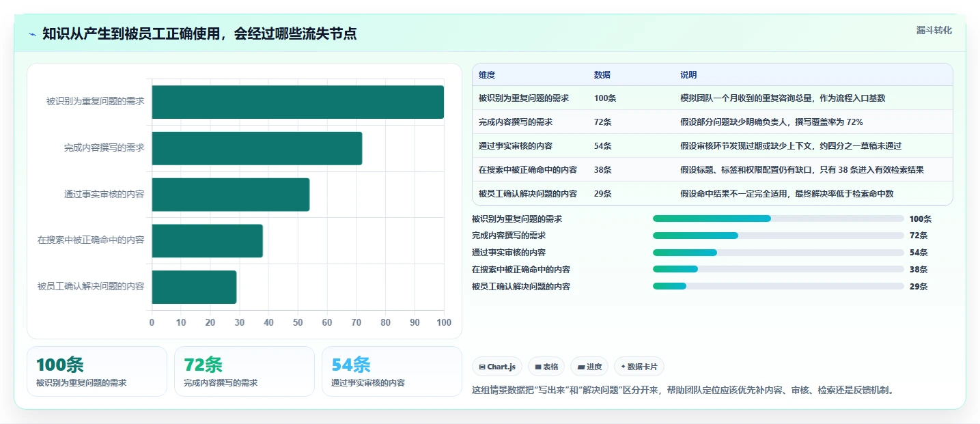
Task: Click the footer sentence starting 这组情景数据
Action: point(683,391)
